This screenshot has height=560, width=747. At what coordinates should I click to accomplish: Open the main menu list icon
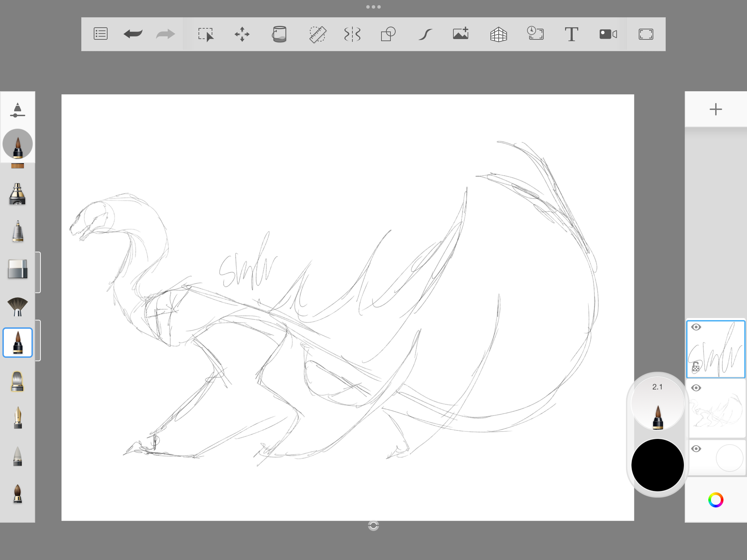tap(101, 34)
